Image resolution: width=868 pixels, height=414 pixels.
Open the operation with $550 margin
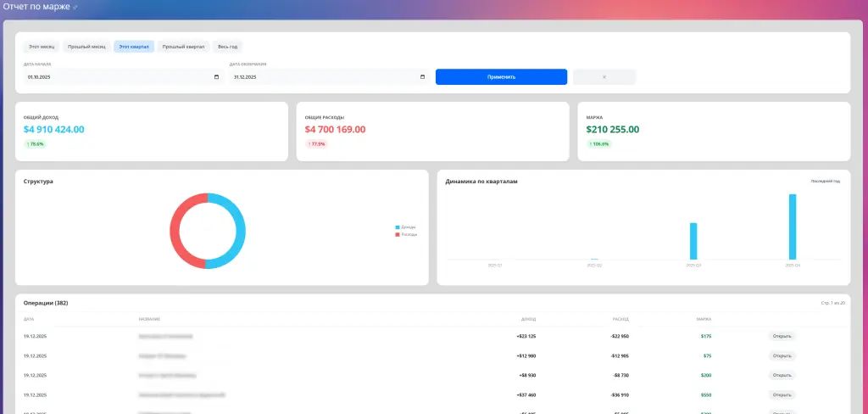(782, 394)
